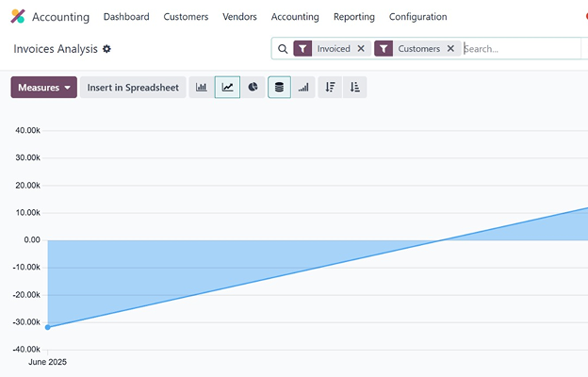This screenshot has height=377, width=588.
Task: Go to the Dashboard menu
Action: point(126,17)
